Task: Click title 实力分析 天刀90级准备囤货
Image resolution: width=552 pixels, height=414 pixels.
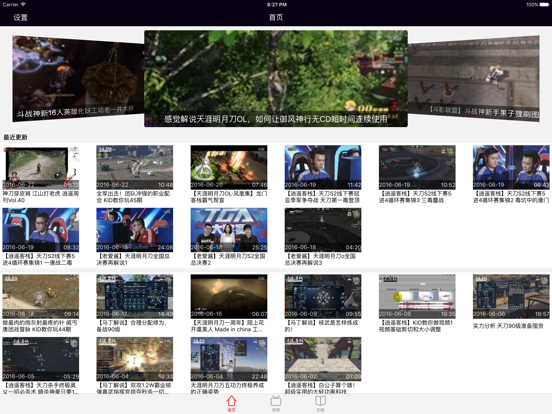Action: point(508,326)
